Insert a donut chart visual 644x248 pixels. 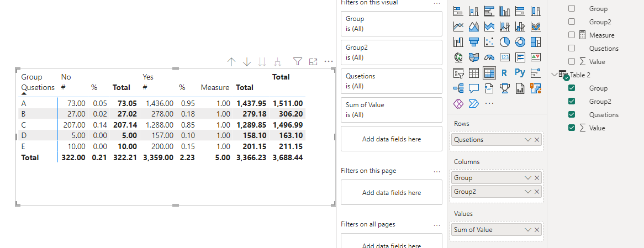520,42
